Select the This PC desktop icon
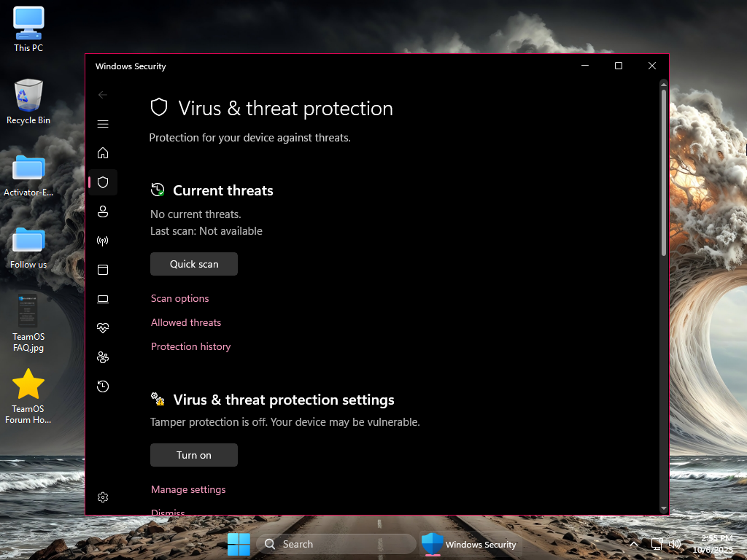The height and width of the screenshot is (560, 747). point(28,29)
